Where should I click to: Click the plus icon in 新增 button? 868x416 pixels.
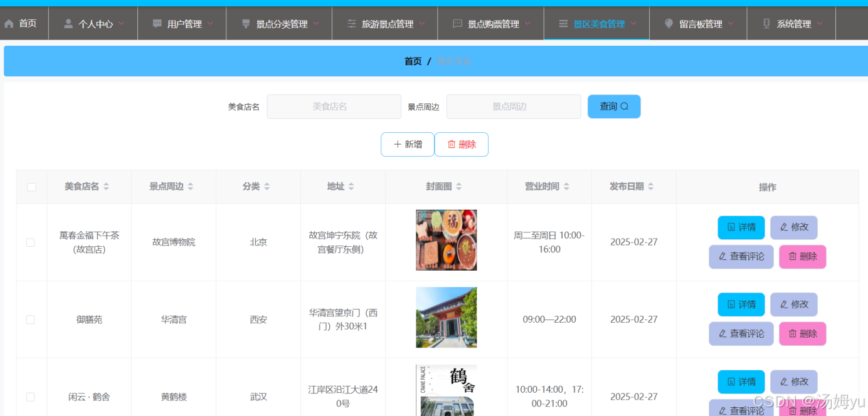pyautogui.click(x=397, y=144)
